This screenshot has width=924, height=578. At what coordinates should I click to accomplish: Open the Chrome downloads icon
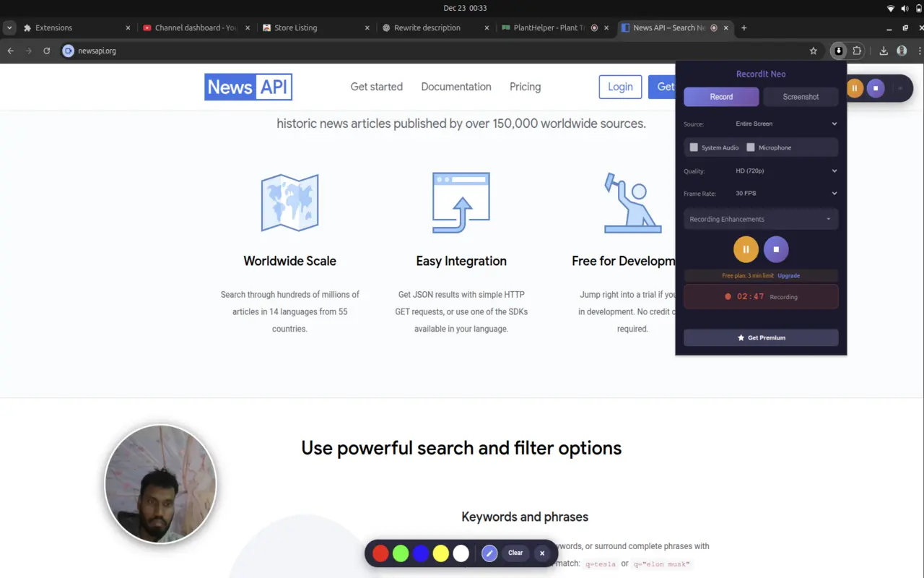click(x=884, y=51)
